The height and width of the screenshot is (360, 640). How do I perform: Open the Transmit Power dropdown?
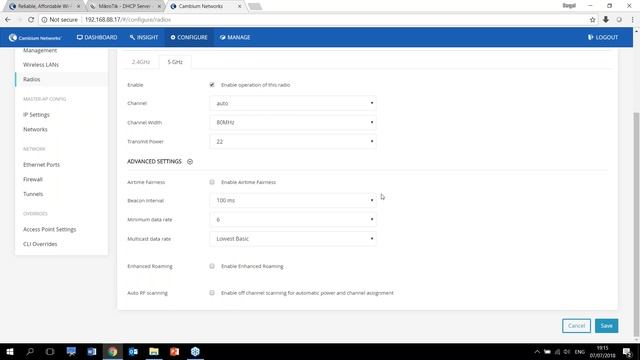coord(293,142)
